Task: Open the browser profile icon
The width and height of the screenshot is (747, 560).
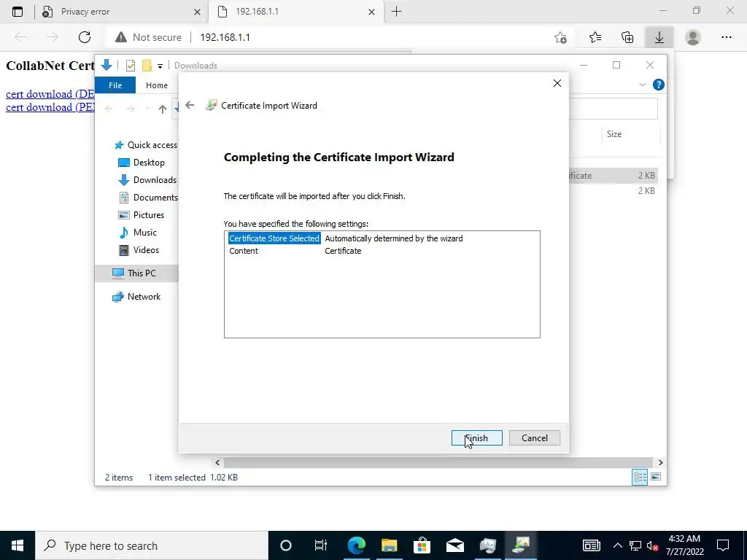Action: point(693,37)
